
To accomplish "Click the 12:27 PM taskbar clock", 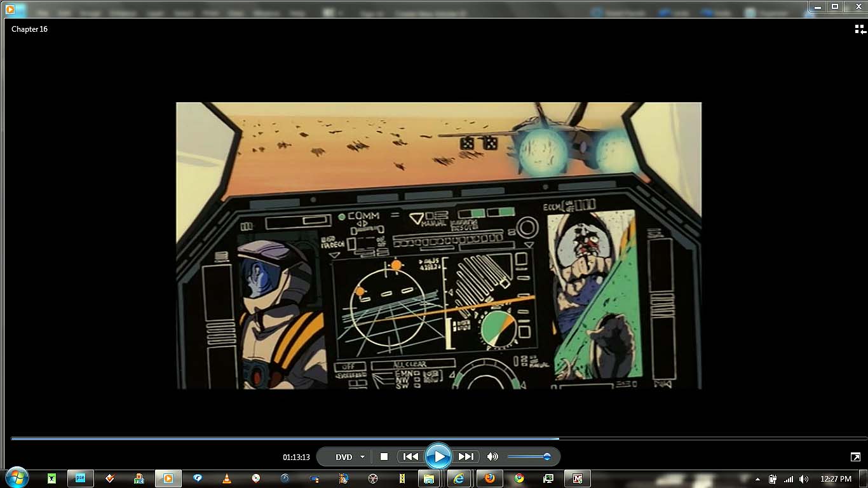I will (836, 479).
